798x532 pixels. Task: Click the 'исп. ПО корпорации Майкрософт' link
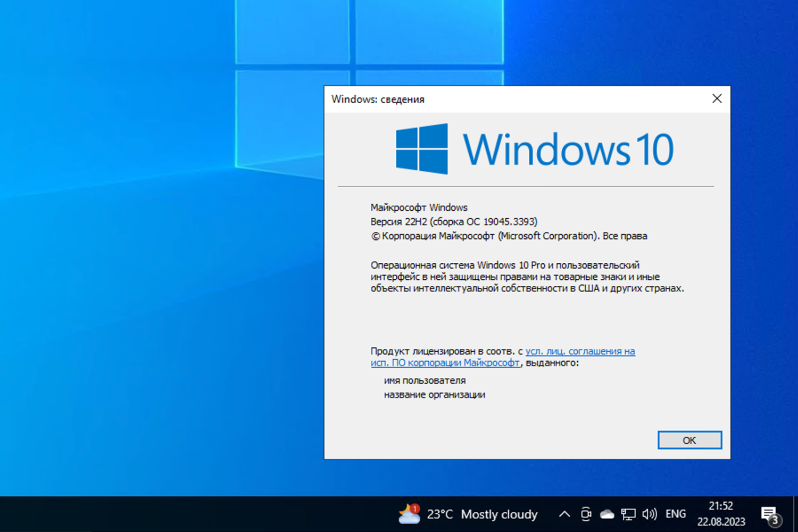tap(445, 363)
